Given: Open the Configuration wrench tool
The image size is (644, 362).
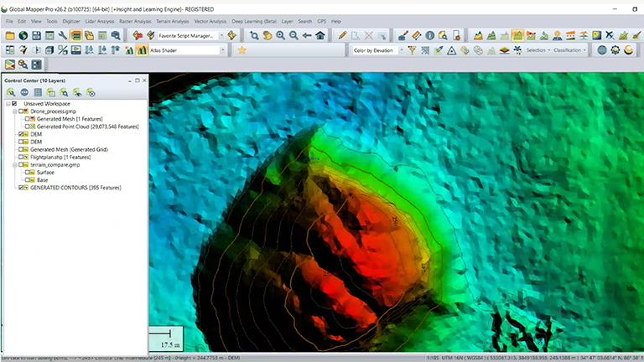Looking at the screenshot, I should point(62,35).
